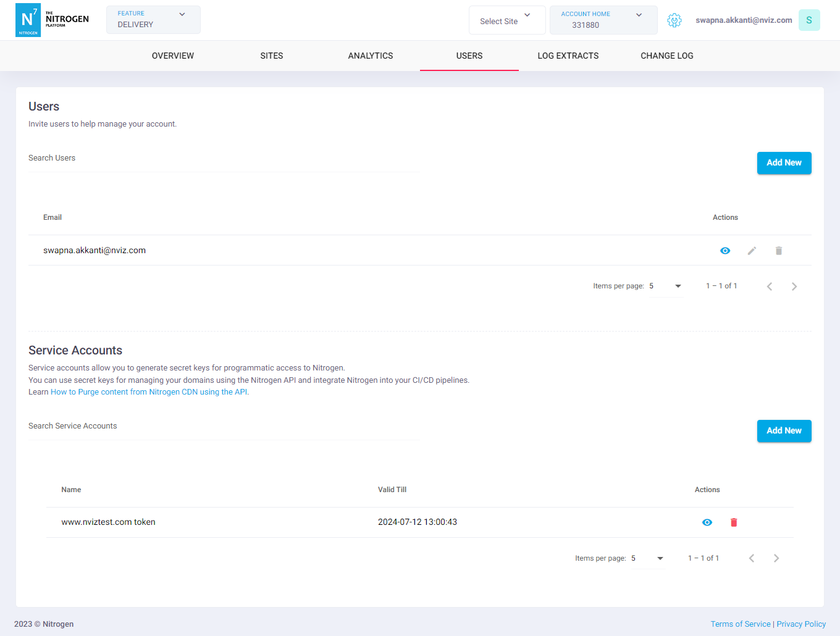
Task: Open the settings gear icon
Action: [x=674, y=20]
